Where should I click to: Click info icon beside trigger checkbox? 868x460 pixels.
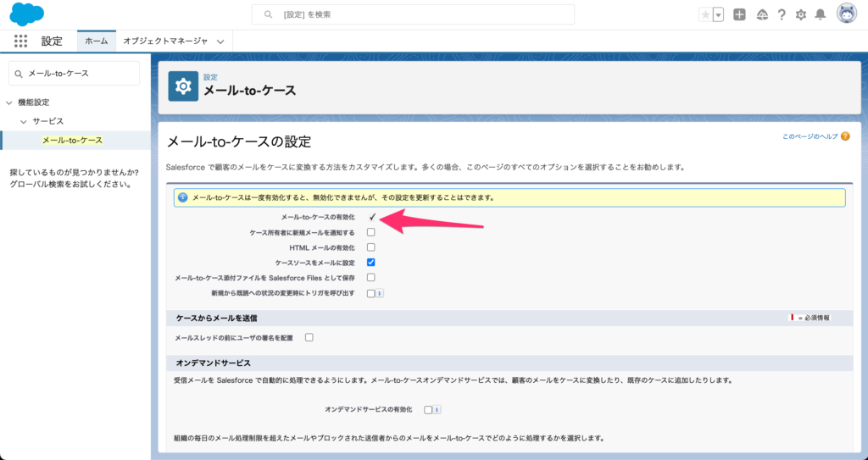[380, 293]
